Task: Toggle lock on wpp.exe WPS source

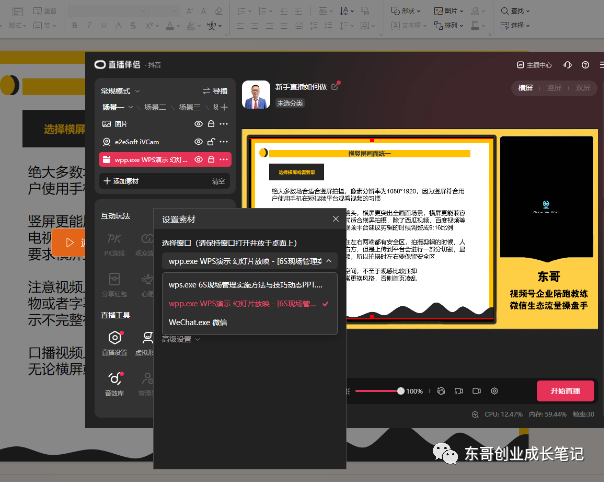Action: [x=211, y=160]
